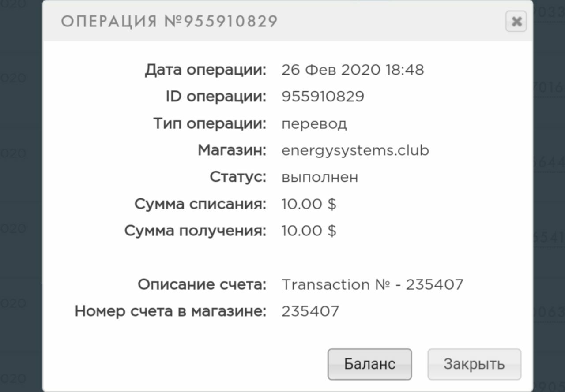Click the Статус label
The height and width of the screenshot is (392, 565).
(x=237, y=177)
